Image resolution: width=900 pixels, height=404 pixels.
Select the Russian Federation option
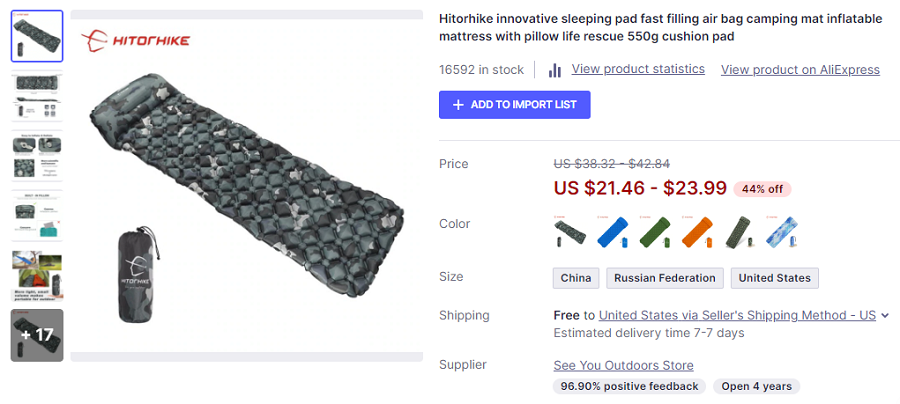(x=665, y=278)
